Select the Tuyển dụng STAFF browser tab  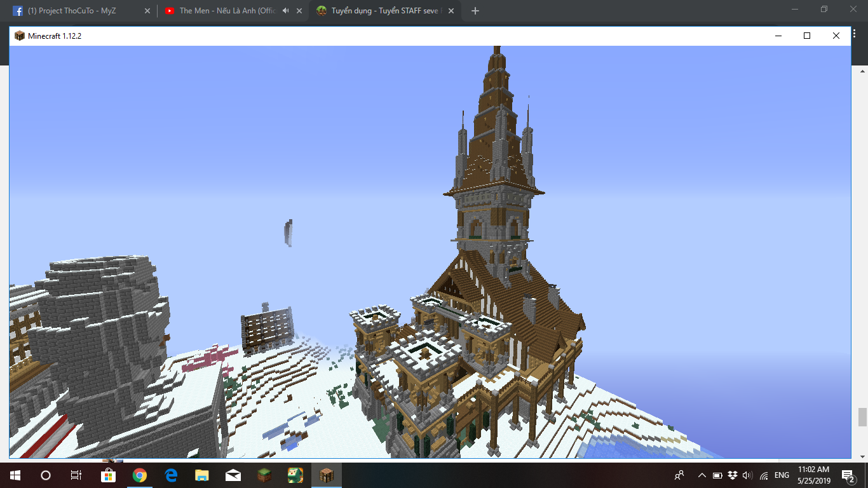coord(386,11)
